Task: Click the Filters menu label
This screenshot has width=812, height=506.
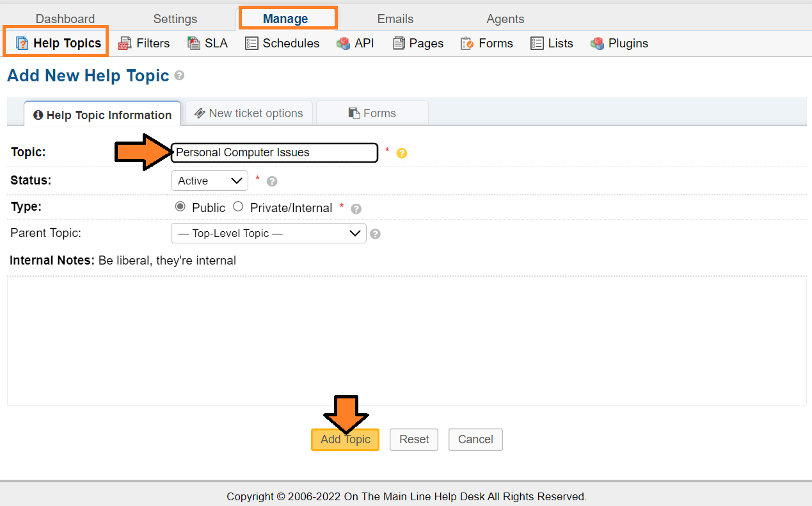Action: click(x=153, y=44)
